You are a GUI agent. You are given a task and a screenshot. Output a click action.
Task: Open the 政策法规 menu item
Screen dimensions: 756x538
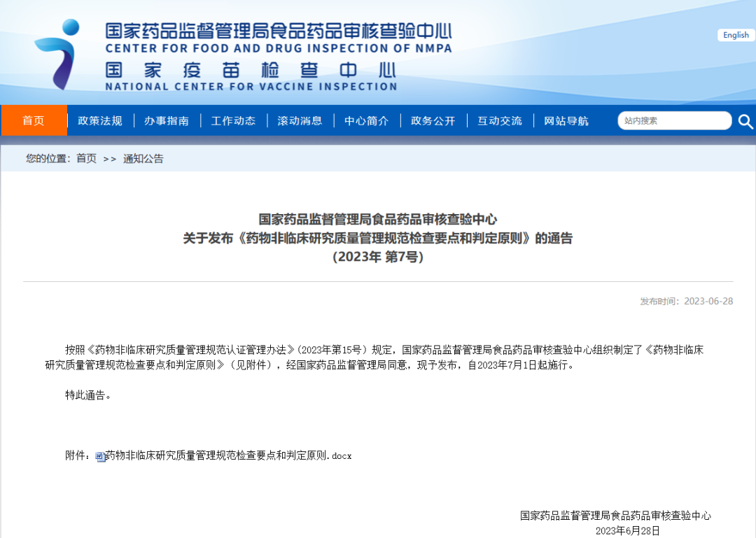[100, 120]
